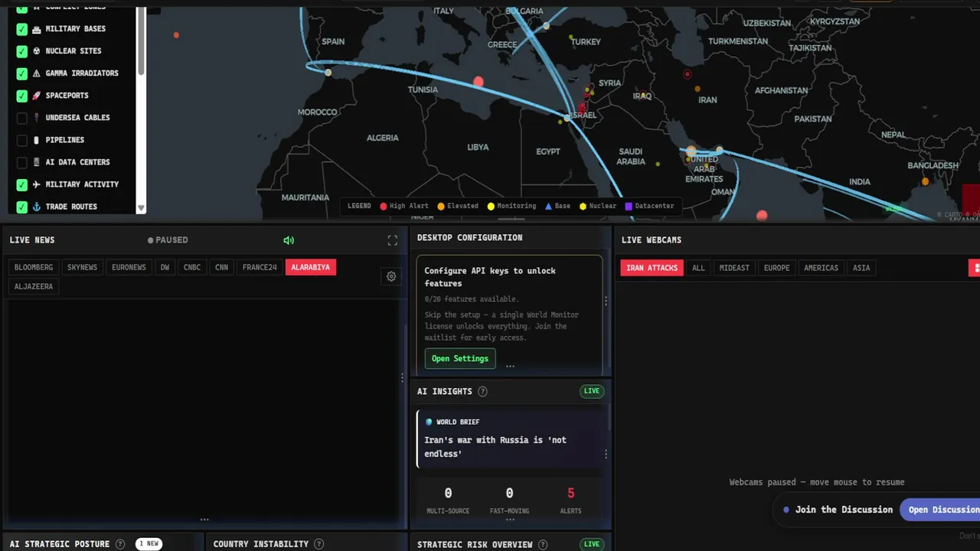Image resolution: width=980 pixels, height=551 pixels.
Task: Show Iran Attacks webcams
Action: [652, 268]
